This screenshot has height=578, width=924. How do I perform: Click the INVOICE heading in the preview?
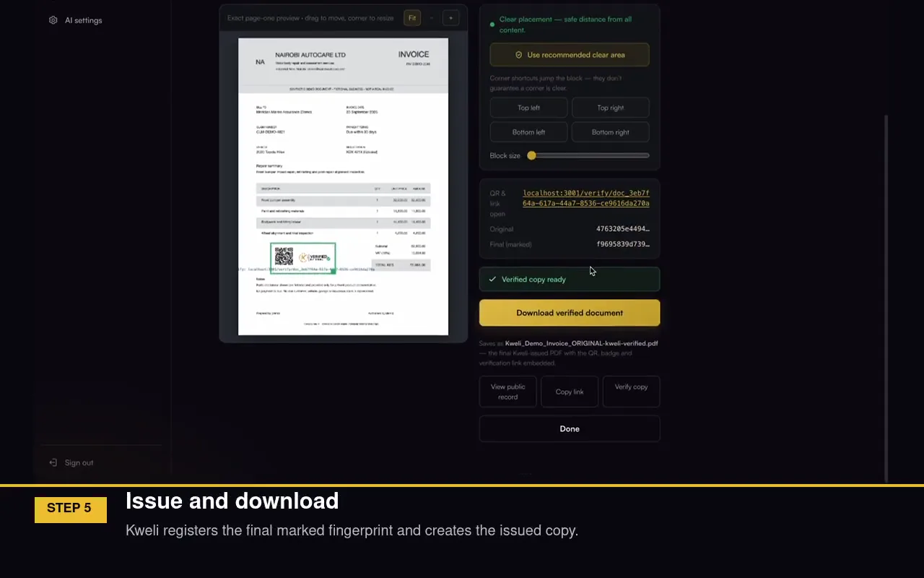tap(414, 54)
